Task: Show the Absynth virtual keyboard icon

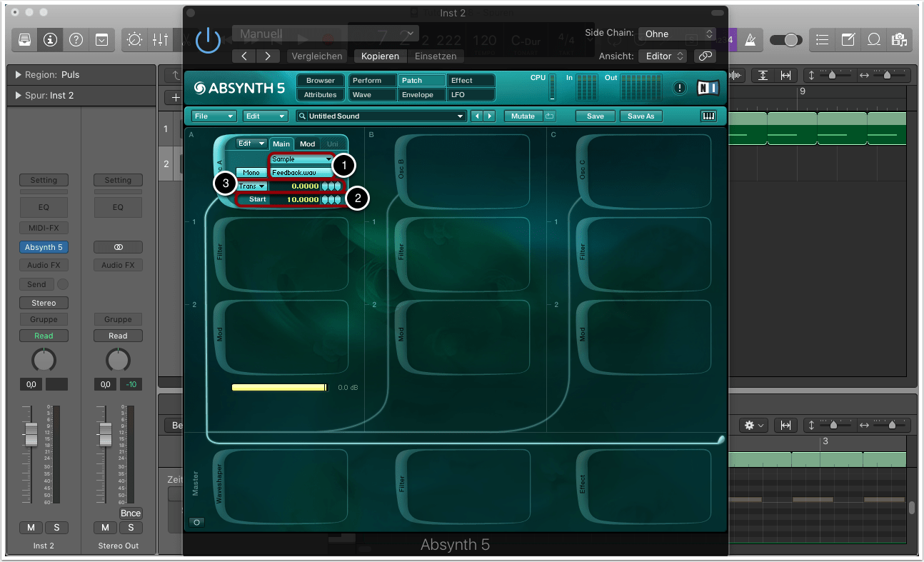Action: 709,116
